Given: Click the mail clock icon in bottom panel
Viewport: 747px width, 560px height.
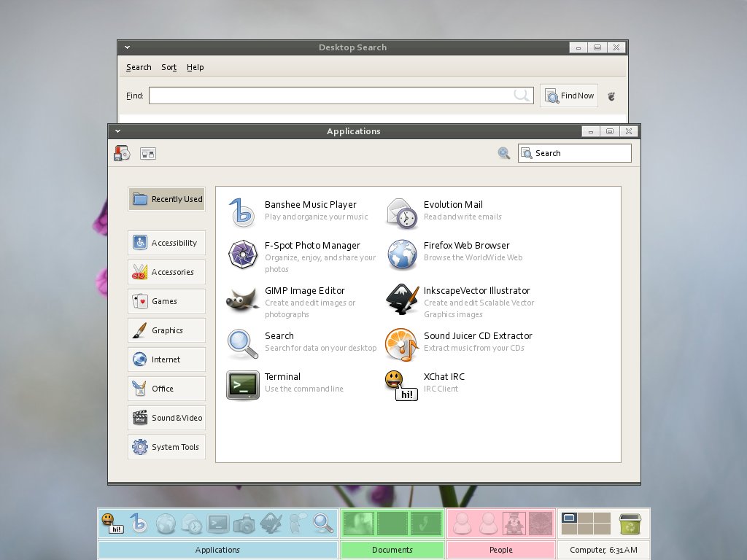Looking at the screenshot, I should 192,524.
